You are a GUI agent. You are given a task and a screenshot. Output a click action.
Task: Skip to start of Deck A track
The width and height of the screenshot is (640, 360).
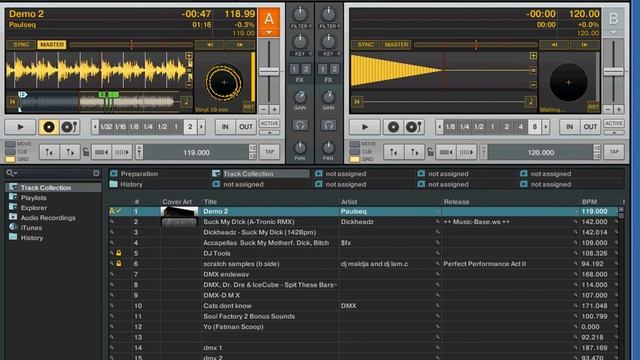[x=13, y=102]
